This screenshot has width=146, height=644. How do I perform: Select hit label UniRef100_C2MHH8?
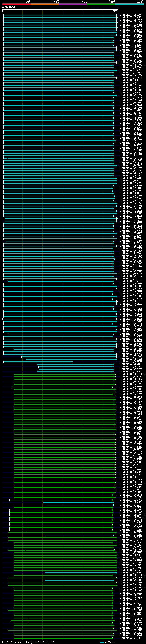pos(131,437)
